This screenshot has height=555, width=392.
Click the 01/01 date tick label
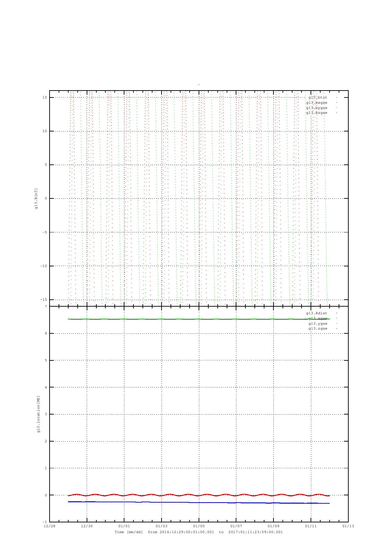click(124, 526)
